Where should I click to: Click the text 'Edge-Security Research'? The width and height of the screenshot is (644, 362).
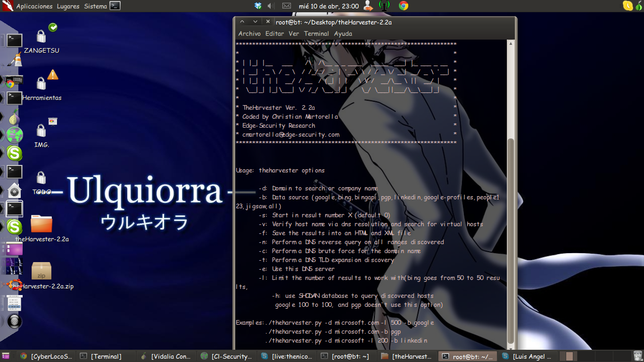click(279, 125)
